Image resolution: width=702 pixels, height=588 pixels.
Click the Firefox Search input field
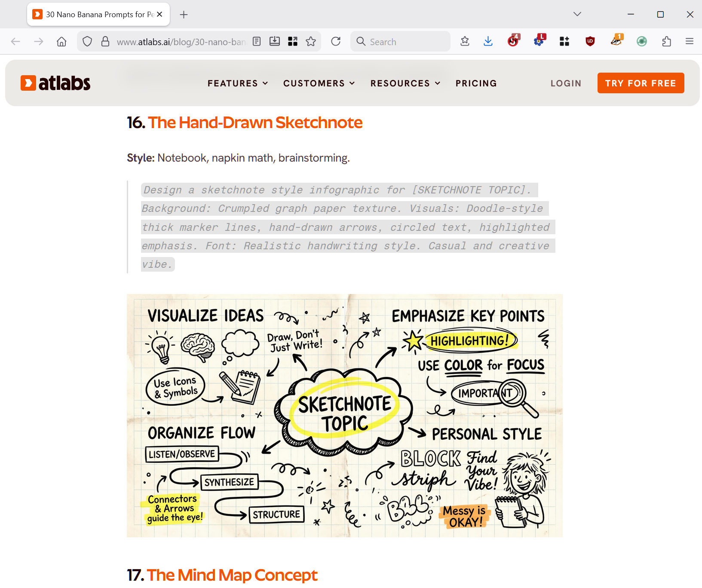(x=400, y=42)
